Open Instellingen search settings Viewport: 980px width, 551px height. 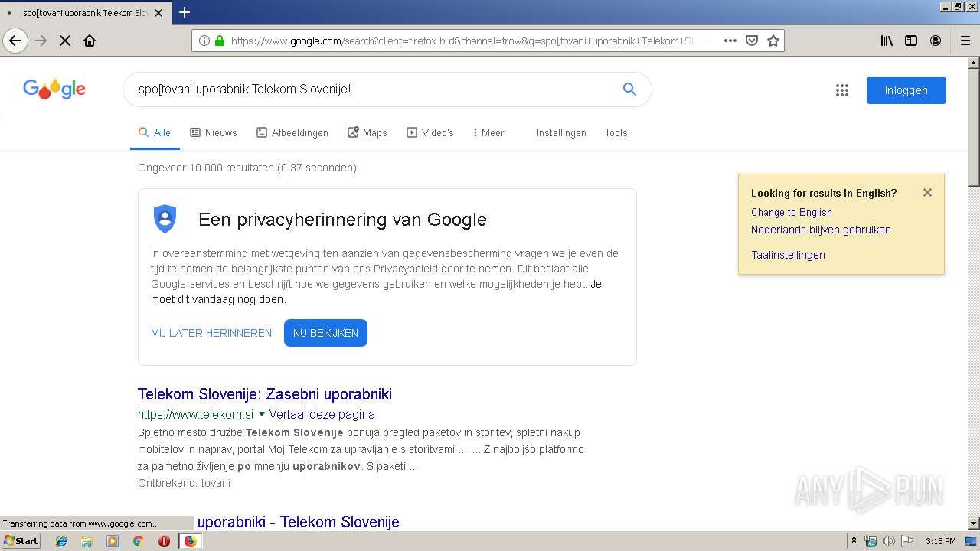561,132
